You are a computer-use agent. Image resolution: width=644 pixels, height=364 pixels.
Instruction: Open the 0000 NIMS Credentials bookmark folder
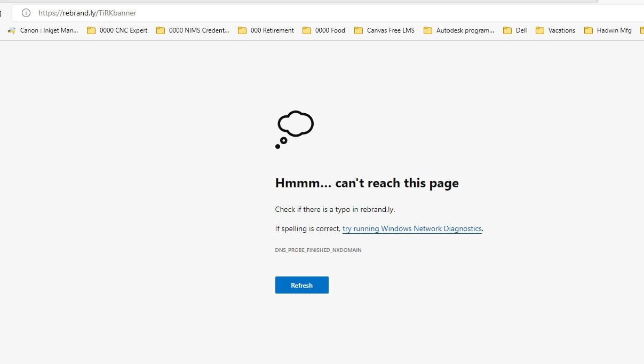pyautogui.click(x=193, y=30)
